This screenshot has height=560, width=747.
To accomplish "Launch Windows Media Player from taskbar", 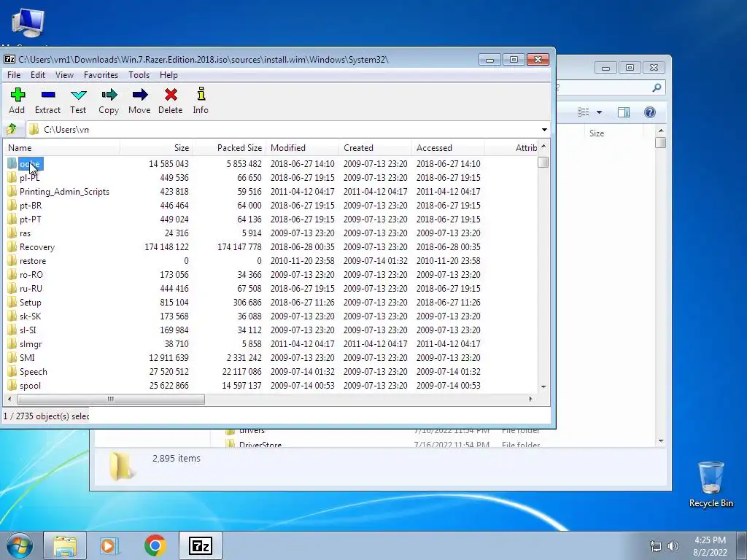I will click(x=109, y=545).
